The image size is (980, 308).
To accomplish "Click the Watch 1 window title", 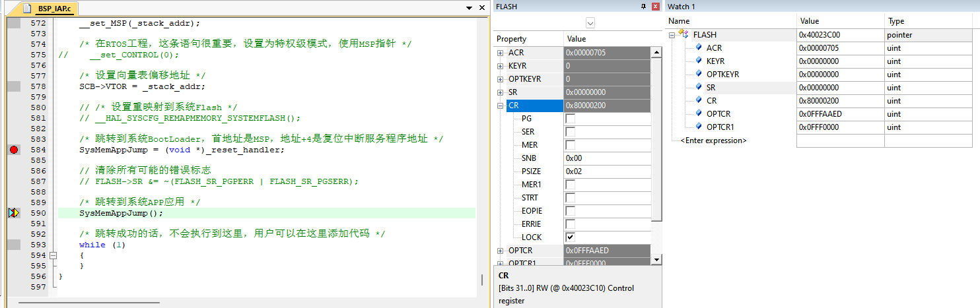I will [682, 6].
